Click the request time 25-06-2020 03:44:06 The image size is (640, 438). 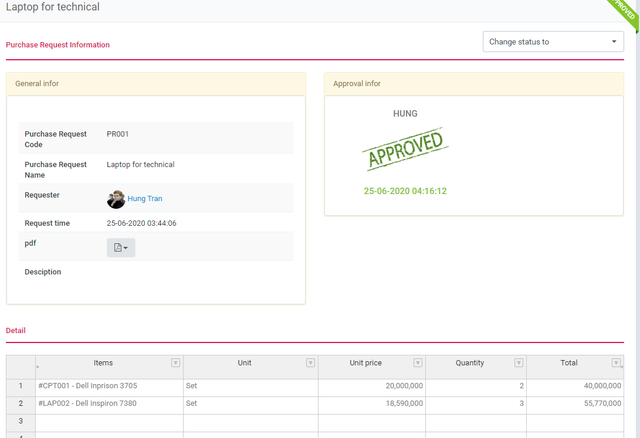142,223
